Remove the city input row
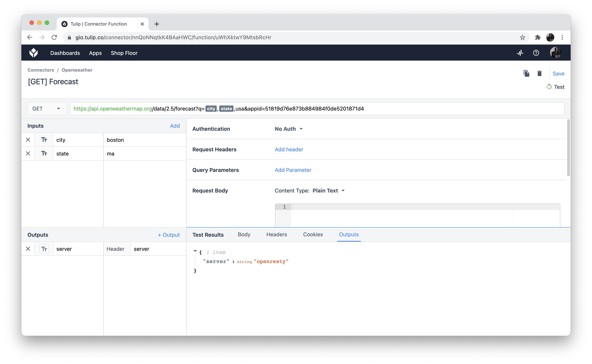Viewport: 592px width, 364px height. click(x=28, y=140)
